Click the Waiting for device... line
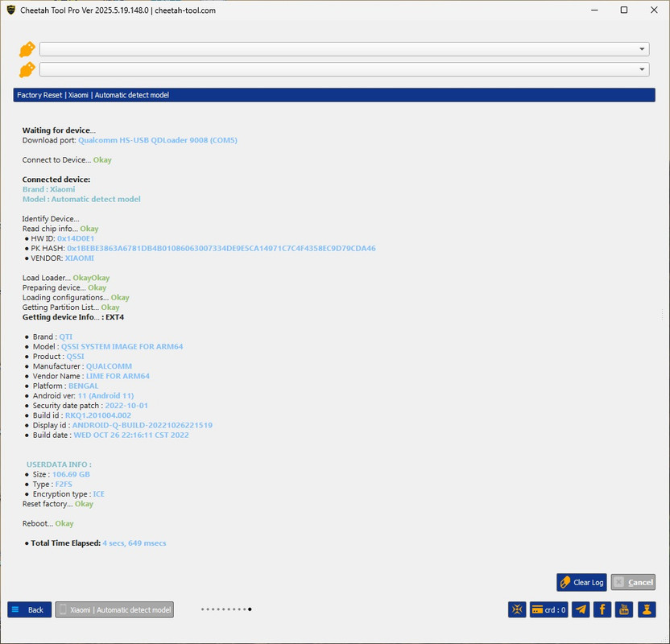Screen dimensions: 670x644 click(59, 130)
